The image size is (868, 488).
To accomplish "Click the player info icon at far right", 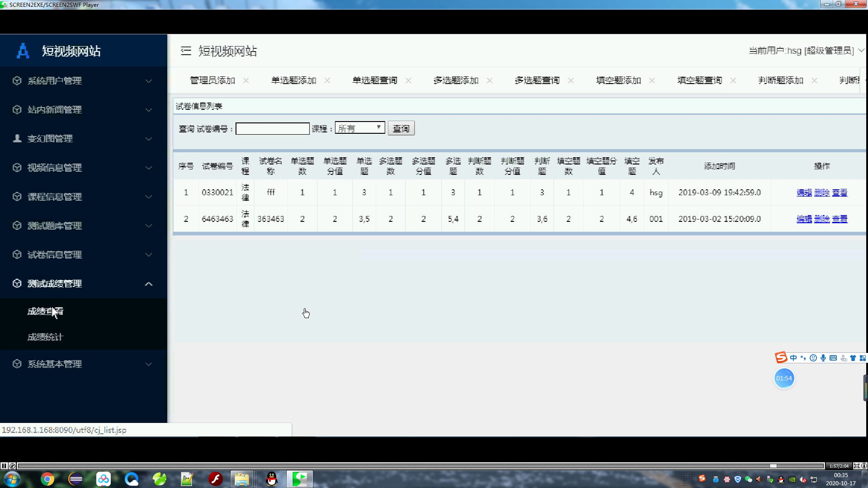I will pos(864,466).
